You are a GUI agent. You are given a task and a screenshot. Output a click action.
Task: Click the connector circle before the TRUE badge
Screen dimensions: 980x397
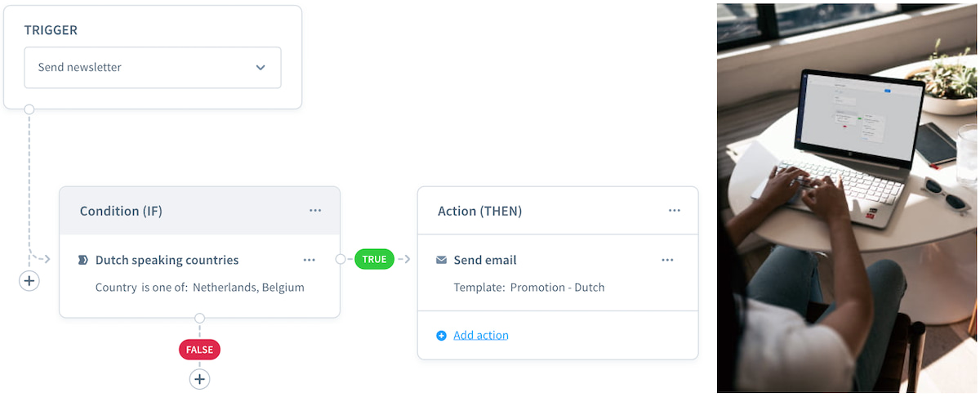coord(341,260)
